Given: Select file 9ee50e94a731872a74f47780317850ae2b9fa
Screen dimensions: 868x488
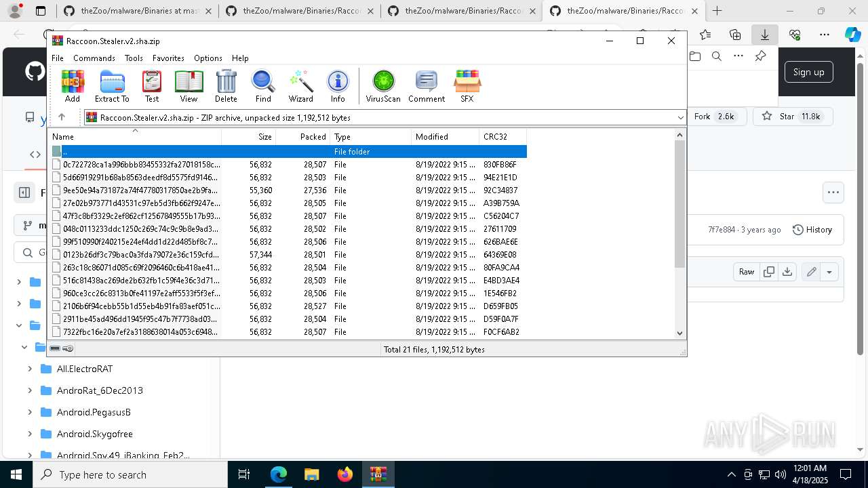Looking at the screenshot, I should pos(288,190).
